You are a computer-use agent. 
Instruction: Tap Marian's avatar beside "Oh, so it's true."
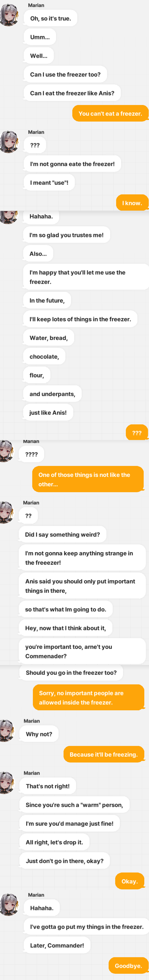pos(9,15)
